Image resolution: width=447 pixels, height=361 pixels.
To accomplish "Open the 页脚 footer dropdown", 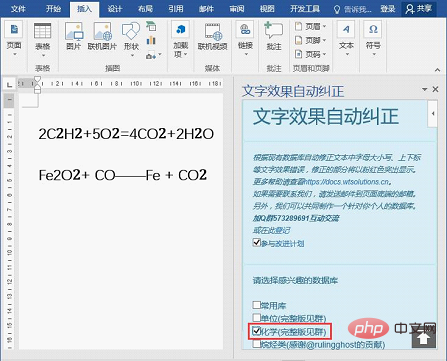I will coord(311,40).
